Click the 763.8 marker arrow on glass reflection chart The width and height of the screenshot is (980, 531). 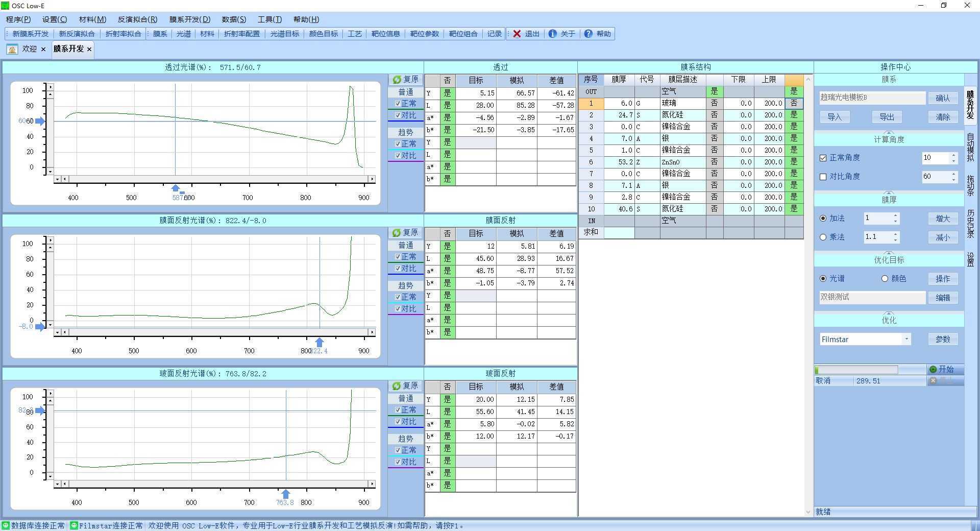[286, 494]
